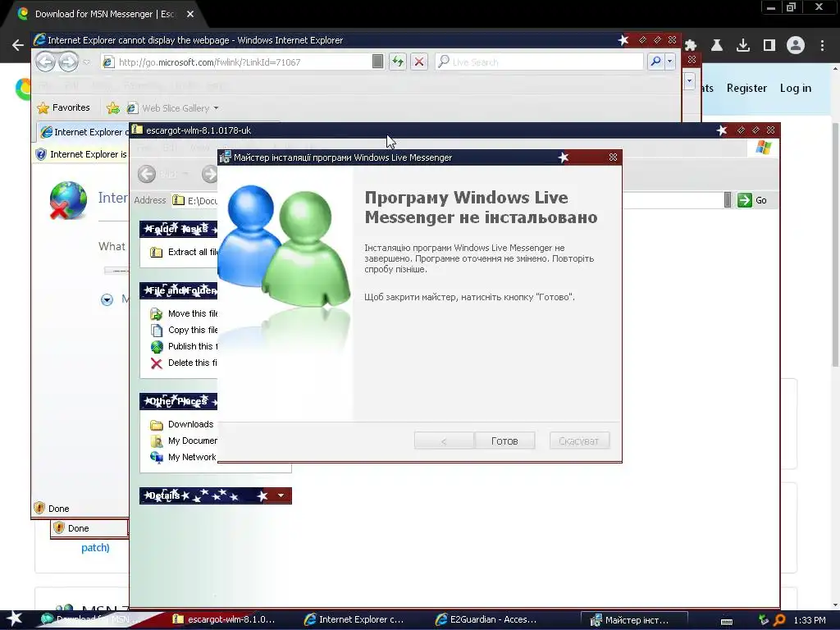Collapse the Folder Tasks panel header
Viewport: 840px width, 630px height.
(178, 230)
